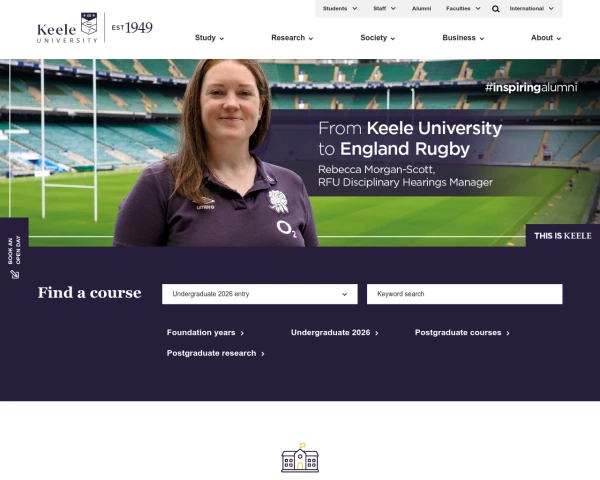Viewport: 600px width, 480px height.
Task: Open the Study menu
Action: 209,38
